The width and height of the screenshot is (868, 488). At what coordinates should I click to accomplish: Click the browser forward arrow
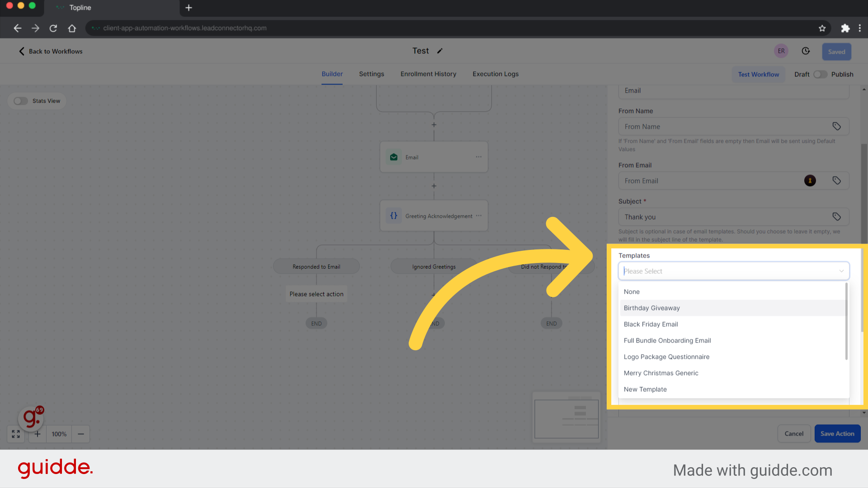point(35,28)
